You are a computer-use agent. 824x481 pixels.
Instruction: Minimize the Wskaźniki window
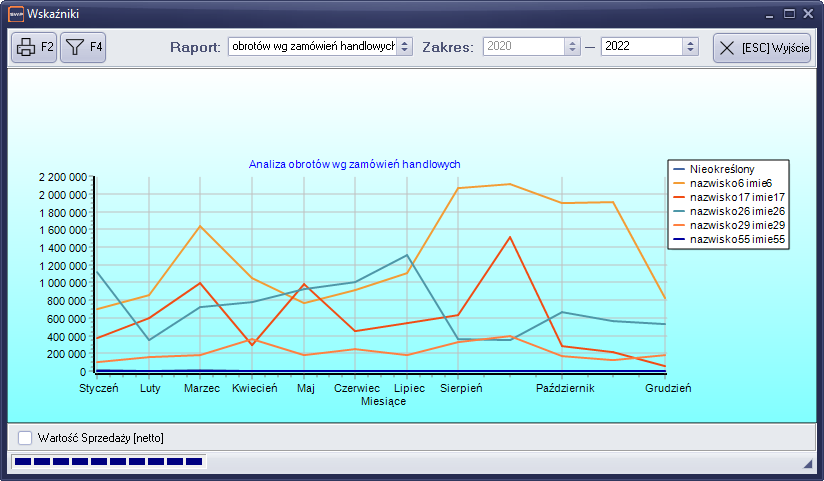(769, 14)
